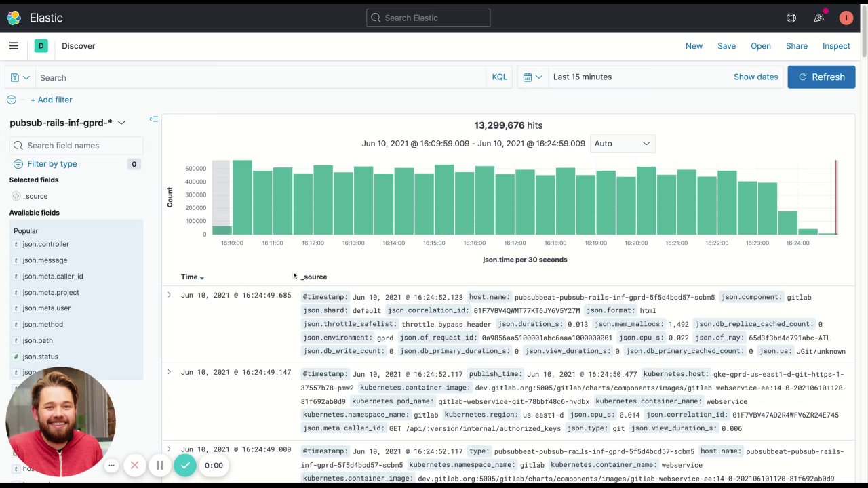
Task: Select the json.meta.user field
Action: 46,308
